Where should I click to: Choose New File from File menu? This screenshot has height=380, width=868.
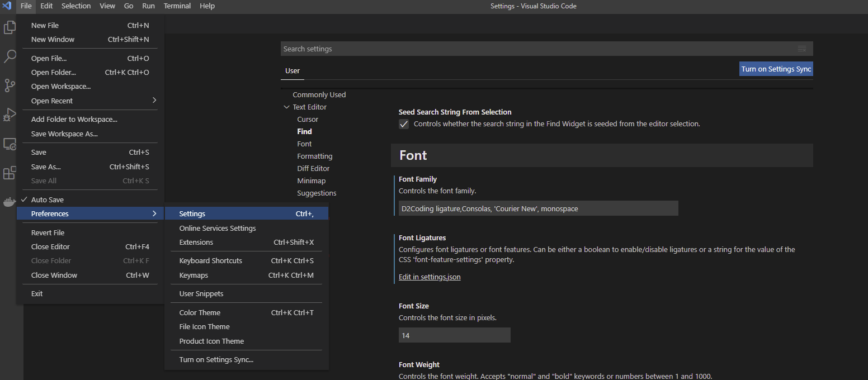(91, 25)
